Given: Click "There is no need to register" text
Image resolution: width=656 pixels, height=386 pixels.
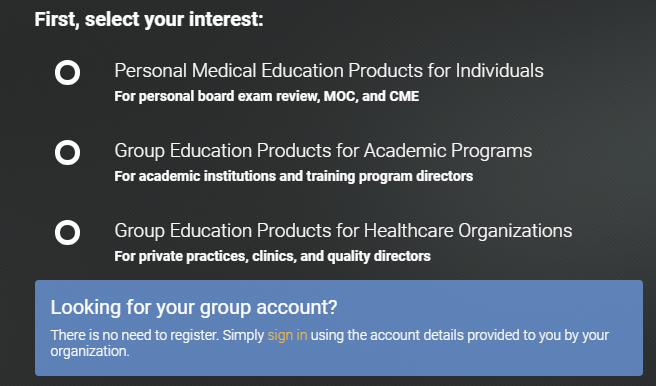Looking at the screenshot, I should pos(134,335).
